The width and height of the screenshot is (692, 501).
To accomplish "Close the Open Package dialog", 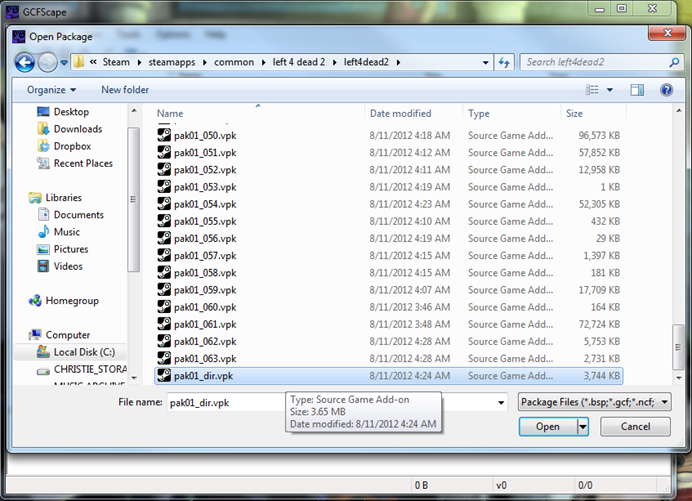I will point(667,33).
